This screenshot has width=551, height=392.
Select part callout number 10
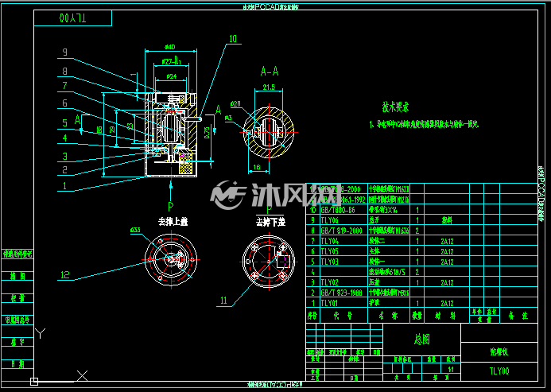(233, 39)
